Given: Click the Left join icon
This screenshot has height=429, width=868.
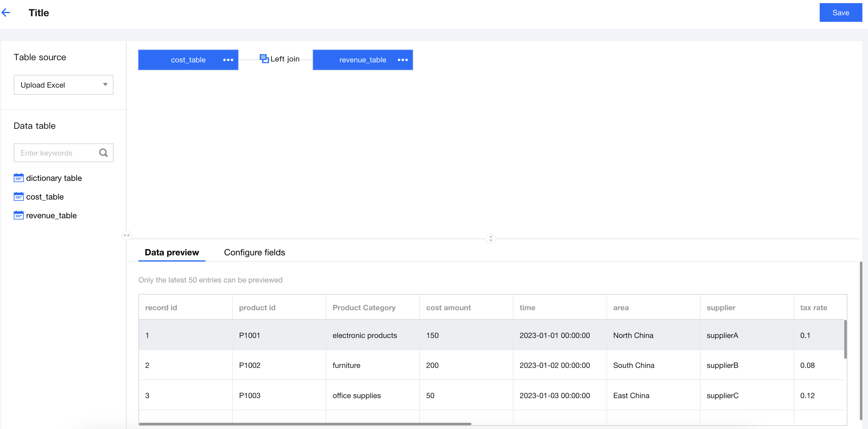Looking at the screenshot, I should tap(264, 59).
